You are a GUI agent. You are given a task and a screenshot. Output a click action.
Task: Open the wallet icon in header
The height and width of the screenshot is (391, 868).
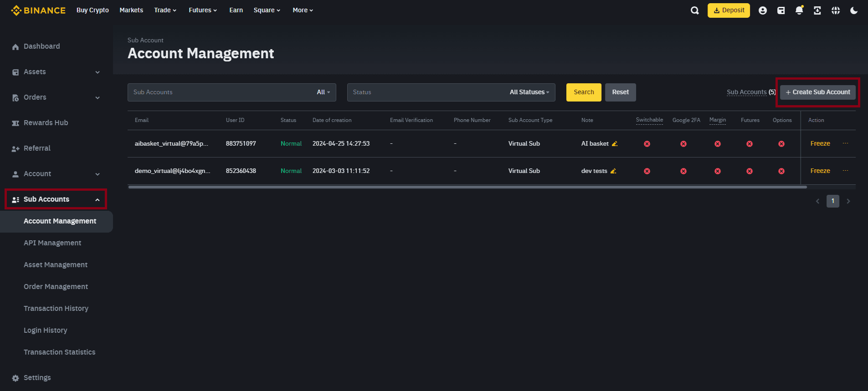click(781, 10)
